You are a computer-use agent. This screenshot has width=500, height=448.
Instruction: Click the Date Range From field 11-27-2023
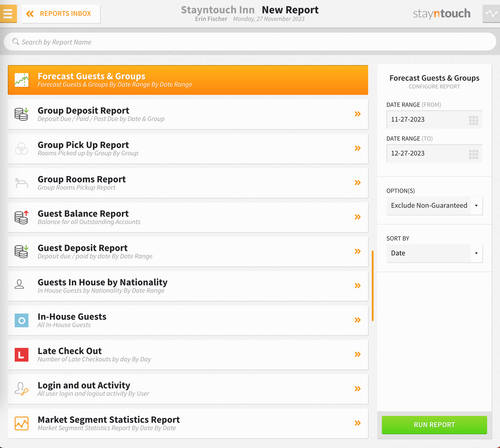pyautogui.click(x=434, y=120)
